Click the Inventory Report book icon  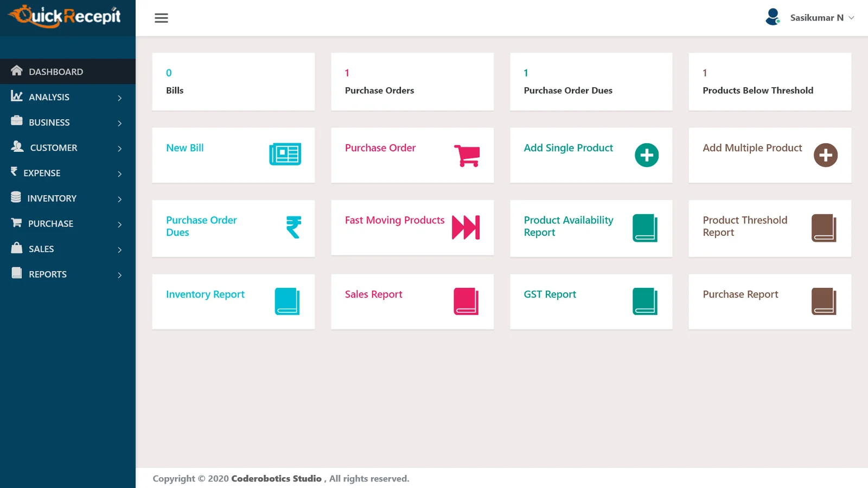tap(287, 301)
